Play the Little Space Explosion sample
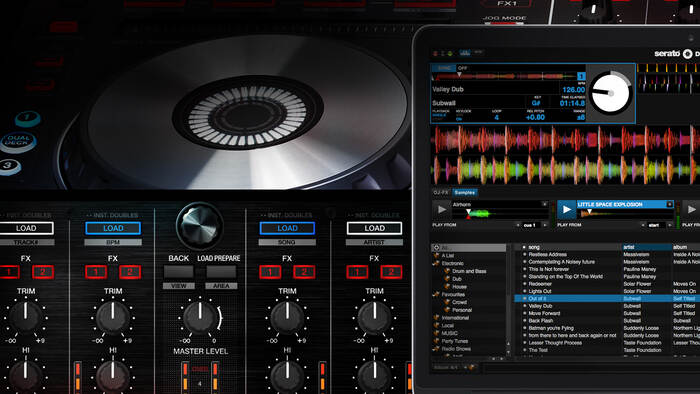 [566, 209]
